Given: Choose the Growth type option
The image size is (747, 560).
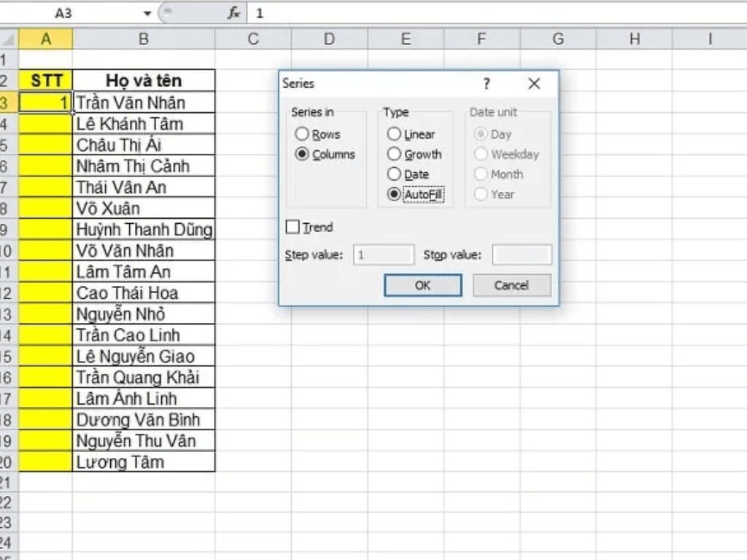Looking at the screenshot, I should pos(394,155).
